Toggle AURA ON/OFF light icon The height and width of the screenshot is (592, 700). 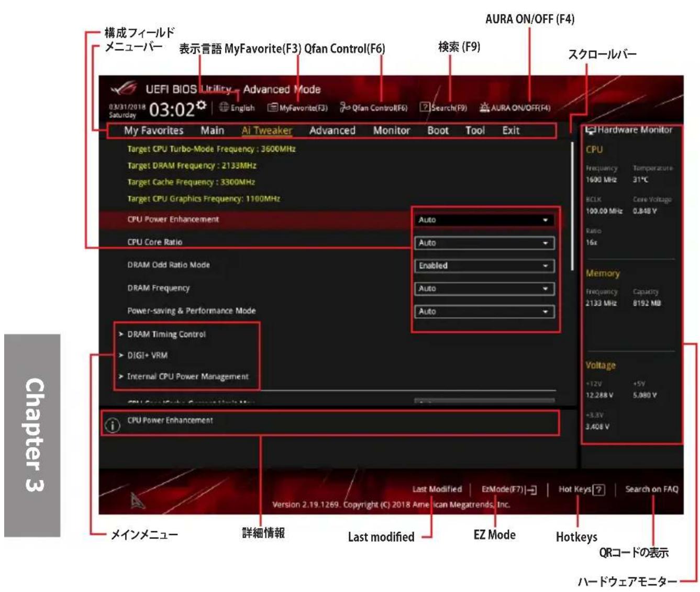click(484, 107)
